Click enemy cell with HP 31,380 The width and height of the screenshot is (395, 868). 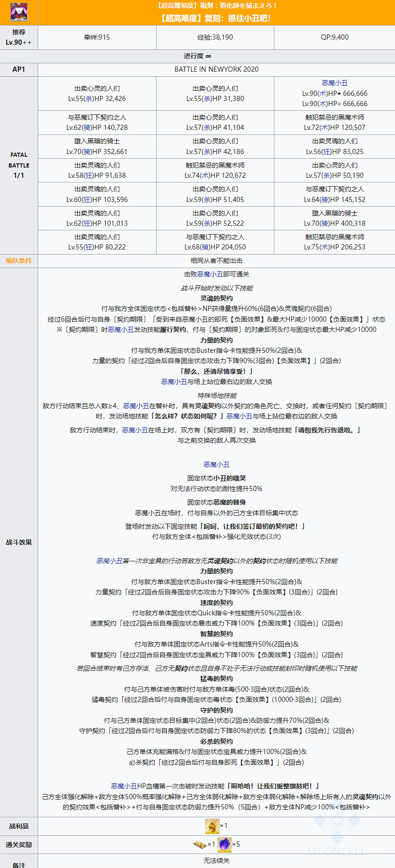(215, 94)
